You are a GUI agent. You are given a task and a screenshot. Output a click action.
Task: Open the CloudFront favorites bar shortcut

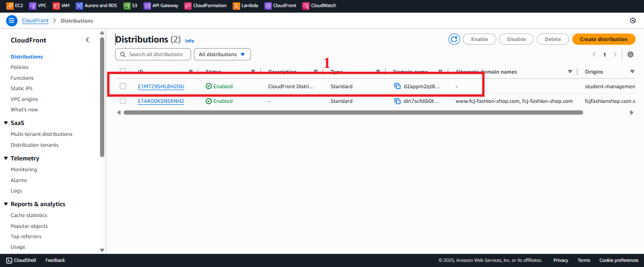pyautogui.click(x=281, y=6)
